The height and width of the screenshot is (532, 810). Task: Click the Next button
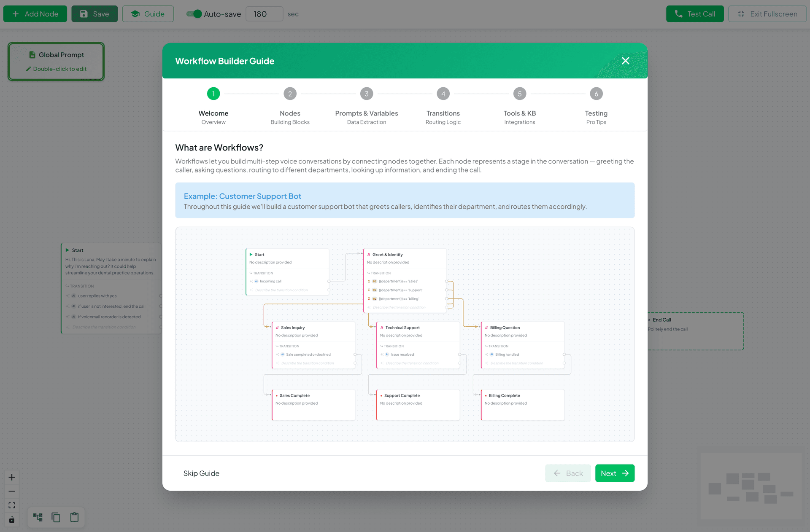[614, 473]
